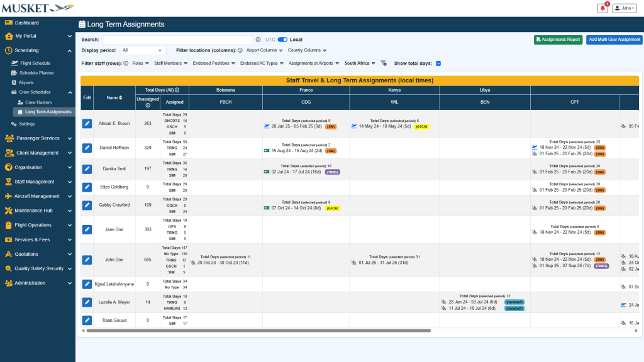Image resolution: width=644 pixels, height=362 pixels.
Task: Click the info icon beside the search box
Action: pyautogui.click(x=258, y=40)
